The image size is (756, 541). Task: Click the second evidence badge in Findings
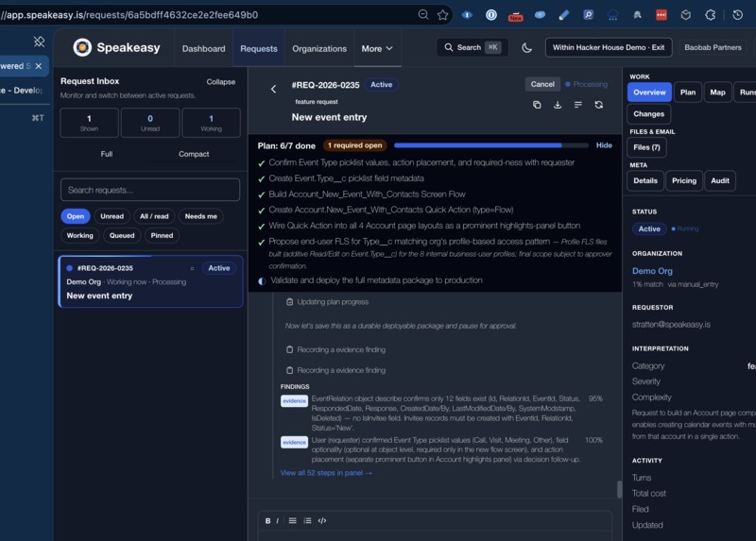click(294, 442)
